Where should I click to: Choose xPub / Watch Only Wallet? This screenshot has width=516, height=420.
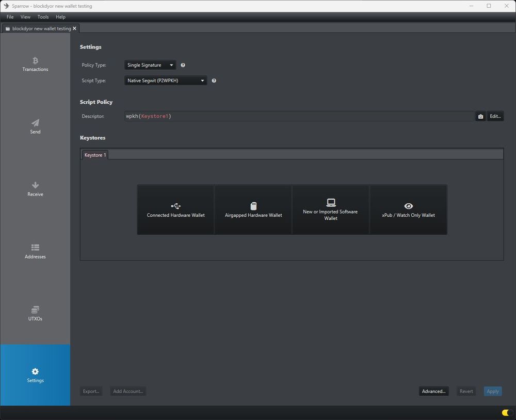point(408,210)
